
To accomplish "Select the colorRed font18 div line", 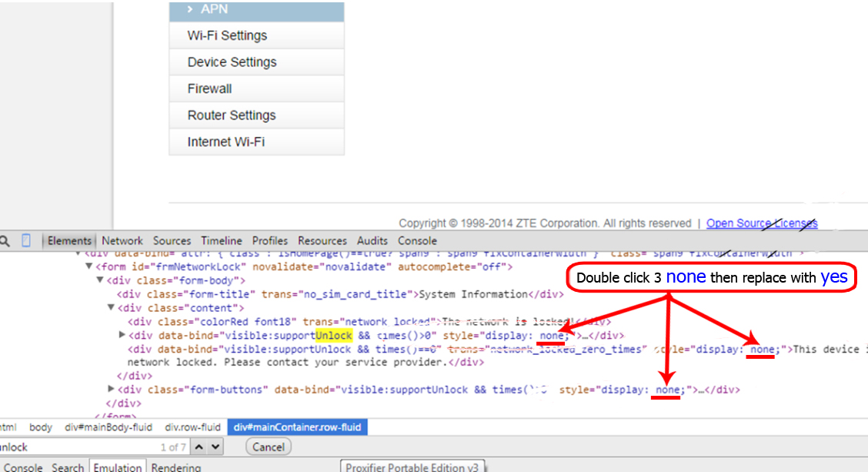I will click(369, 321).
